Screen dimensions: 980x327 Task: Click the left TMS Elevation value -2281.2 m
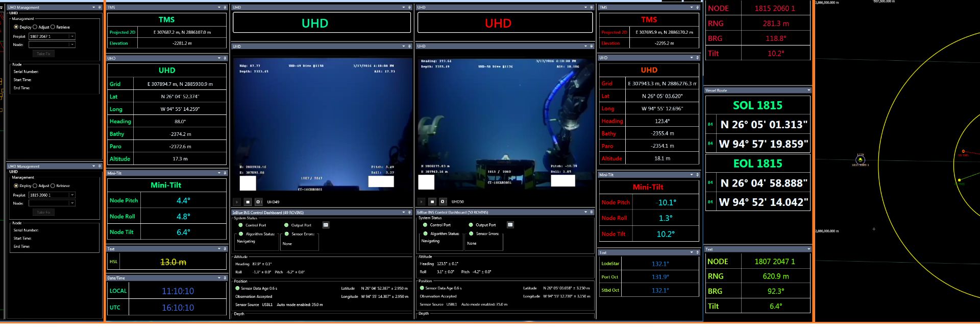click(182, 43)
